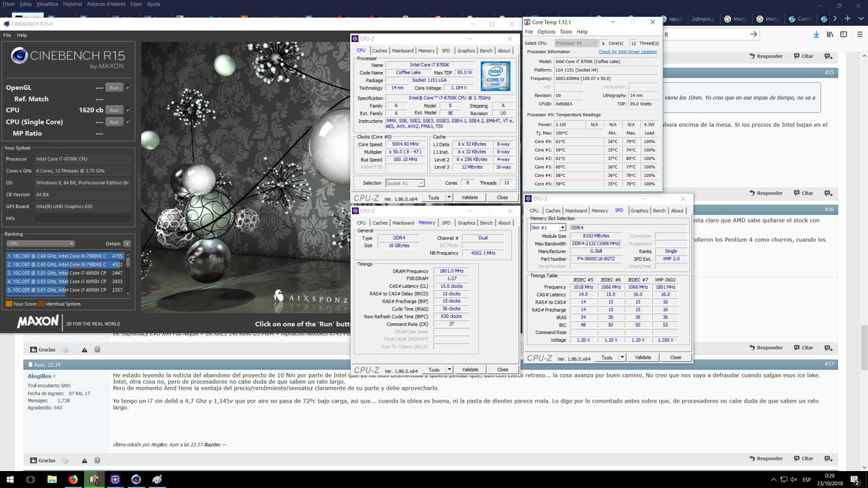Viewport: 868px width, 488px height.
Task: Switch to Core Temp taskbar icon
Action: [x=94, y=479]
